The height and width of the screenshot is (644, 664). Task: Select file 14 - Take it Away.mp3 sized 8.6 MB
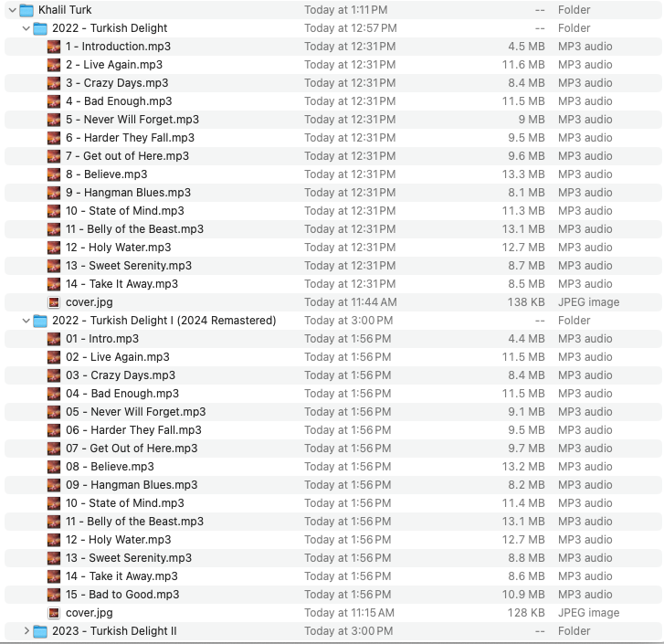pyautogui.click(x=122, y=576)
